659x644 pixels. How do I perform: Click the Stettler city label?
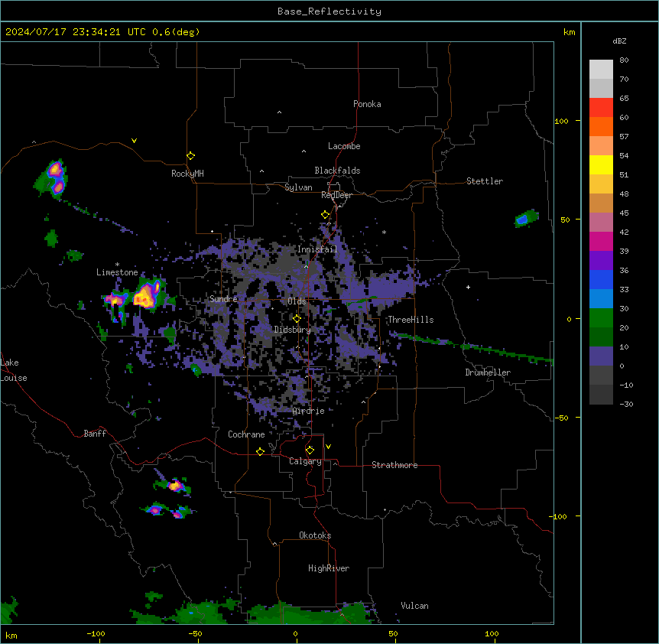click(x=485, y=181)
